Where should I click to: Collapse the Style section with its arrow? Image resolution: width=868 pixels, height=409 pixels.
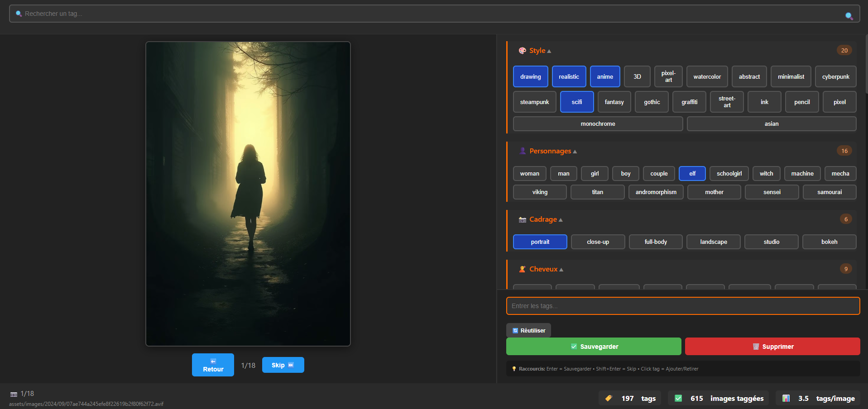549,51
